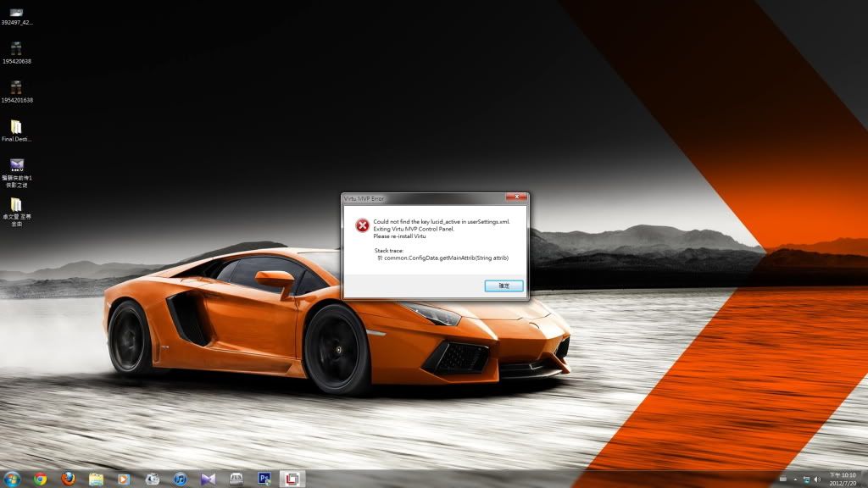The height and width of the screenshot is (488, 868).
Task: Select the 1954201638 desktop image icon
Action: coord(17,91)
